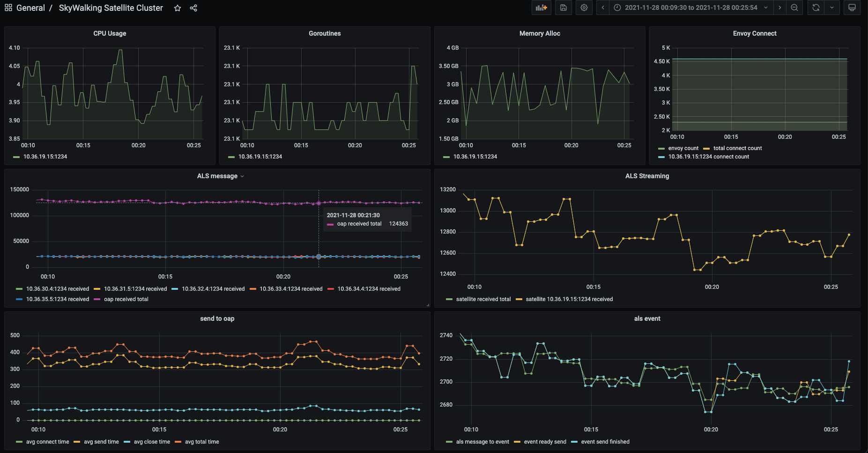Zoom out the time range

tap(794, 8)
